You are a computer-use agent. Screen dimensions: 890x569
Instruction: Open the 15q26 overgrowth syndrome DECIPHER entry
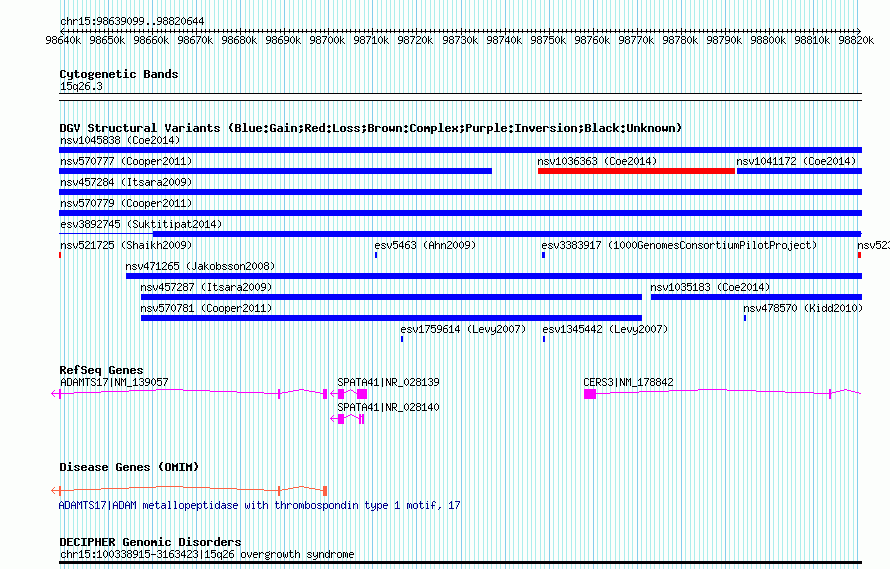[207, 554]
